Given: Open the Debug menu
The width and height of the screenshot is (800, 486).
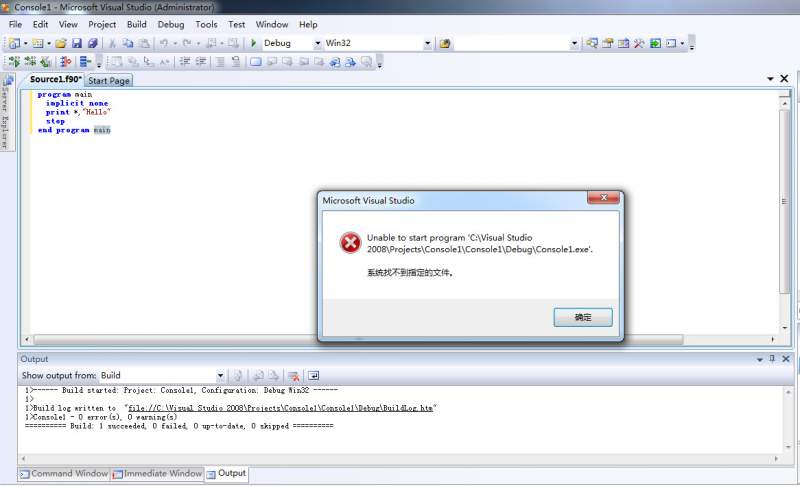Looking at the screenshot, I should [171, 24].
